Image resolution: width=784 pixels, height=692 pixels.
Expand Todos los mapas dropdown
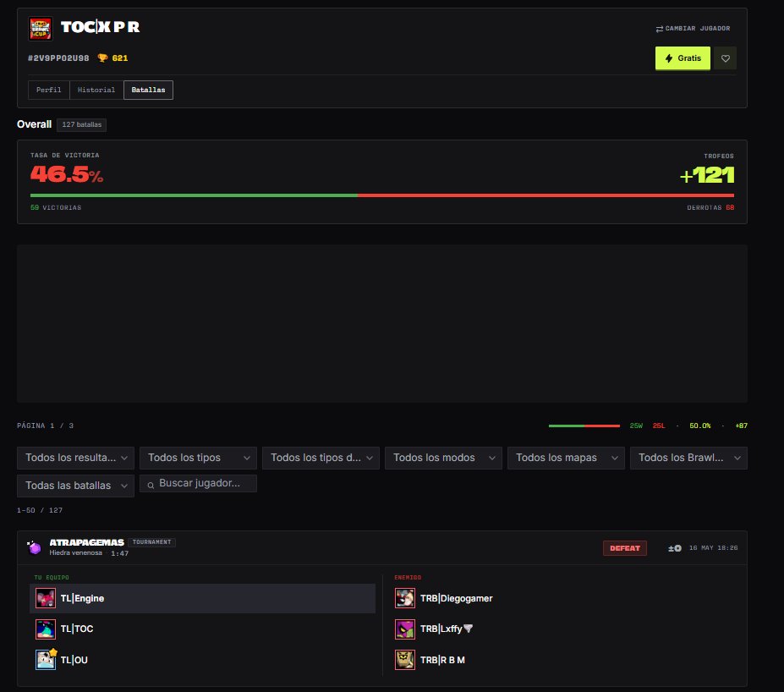tap(566, 458)
